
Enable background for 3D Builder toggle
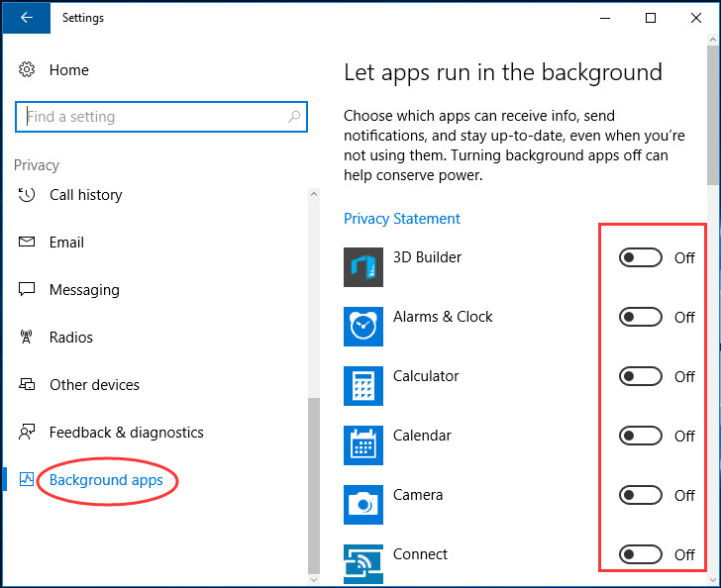click(640, 257)
